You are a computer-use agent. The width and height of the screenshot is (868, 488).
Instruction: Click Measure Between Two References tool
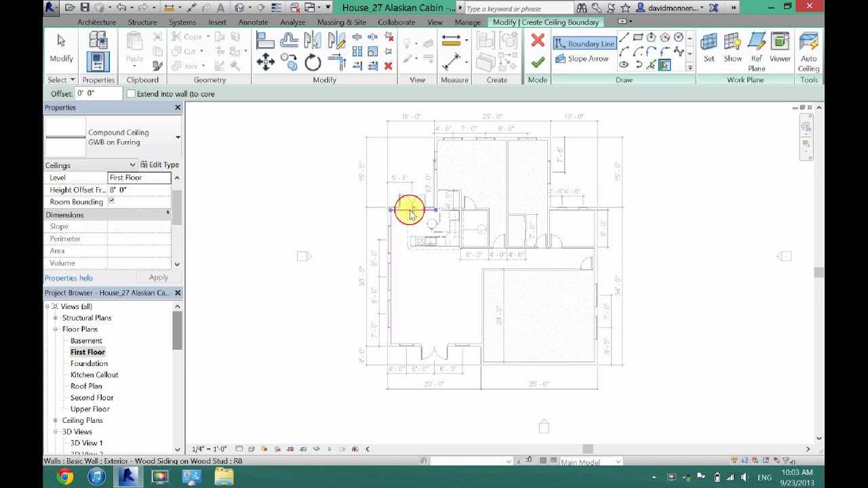451,41
